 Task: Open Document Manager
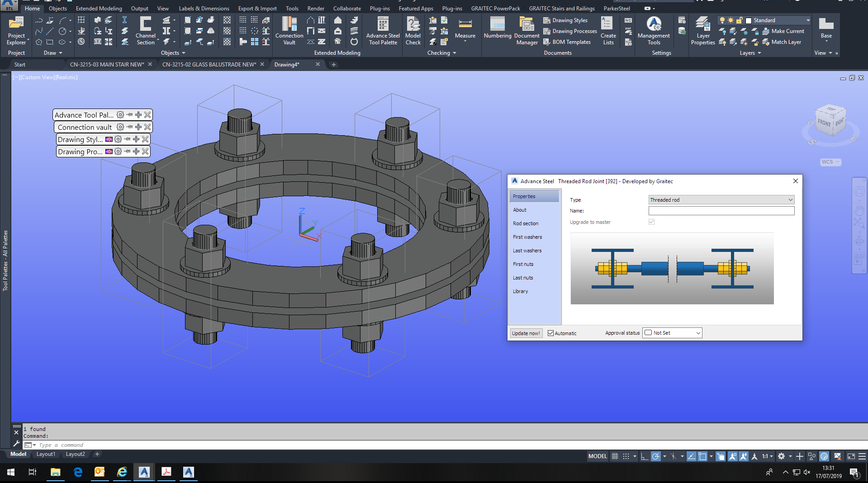point(526,30)
